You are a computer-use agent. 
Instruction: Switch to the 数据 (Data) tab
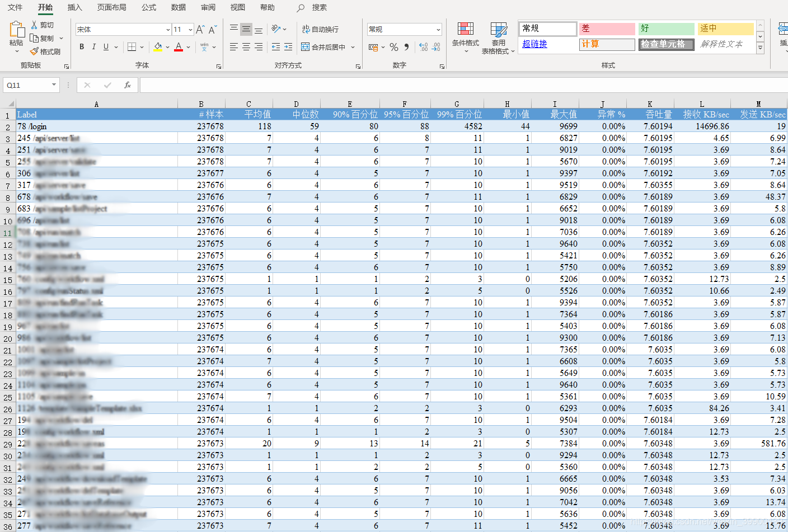pos(179,7)
